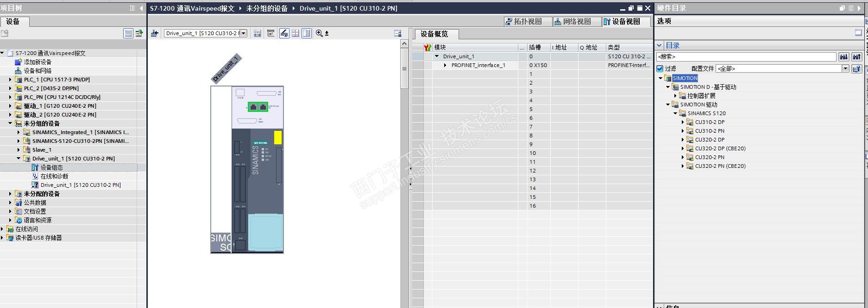Click the device view vertical scrollbar up arrow
The width and height of the screenshot is (868, 308).
pos(404,44)
